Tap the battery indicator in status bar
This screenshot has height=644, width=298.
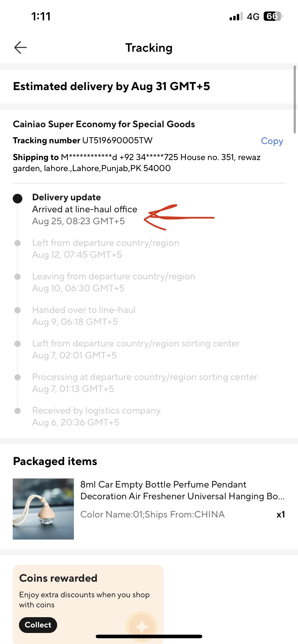[273, 17]
